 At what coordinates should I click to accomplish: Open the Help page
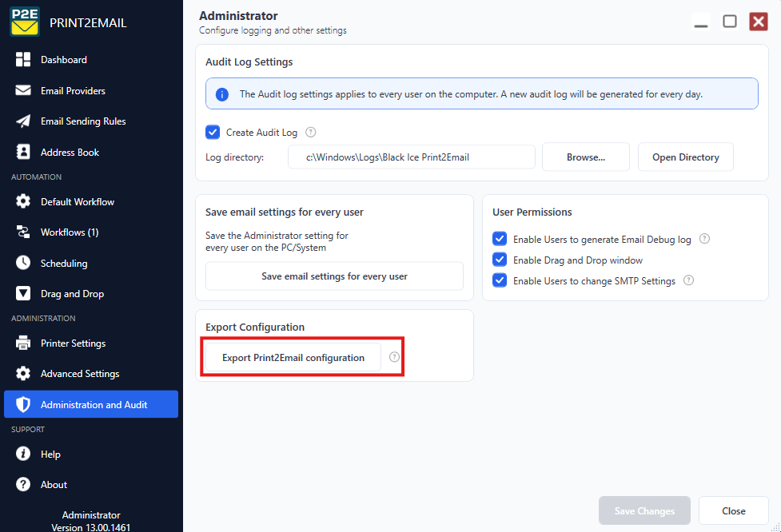point(91,454)
